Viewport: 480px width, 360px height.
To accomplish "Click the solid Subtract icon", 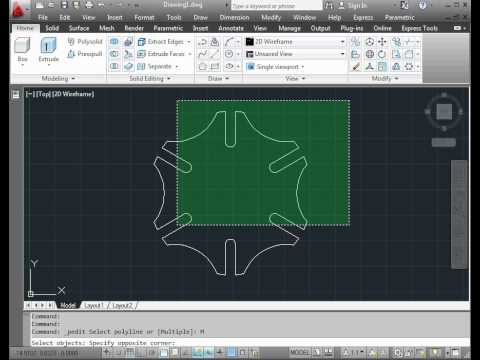I will point(114,54).
